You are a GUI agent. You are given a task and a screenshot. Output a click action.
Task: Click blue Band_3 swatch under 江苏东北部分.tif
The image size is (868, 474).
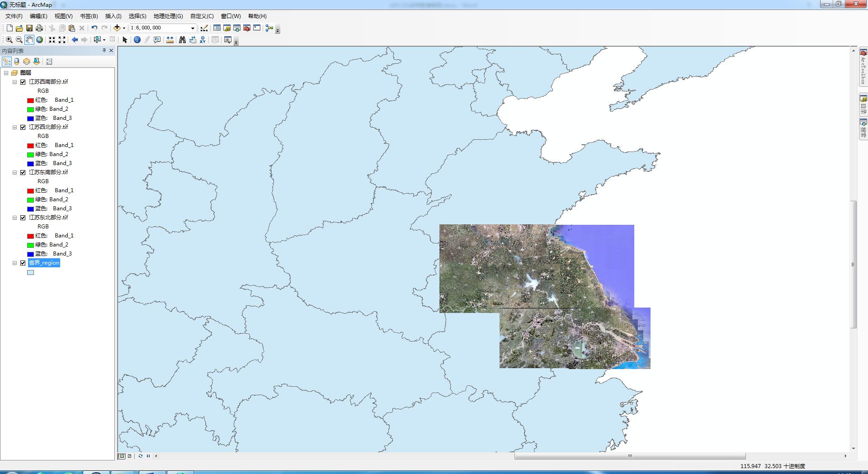coord(30,254)
